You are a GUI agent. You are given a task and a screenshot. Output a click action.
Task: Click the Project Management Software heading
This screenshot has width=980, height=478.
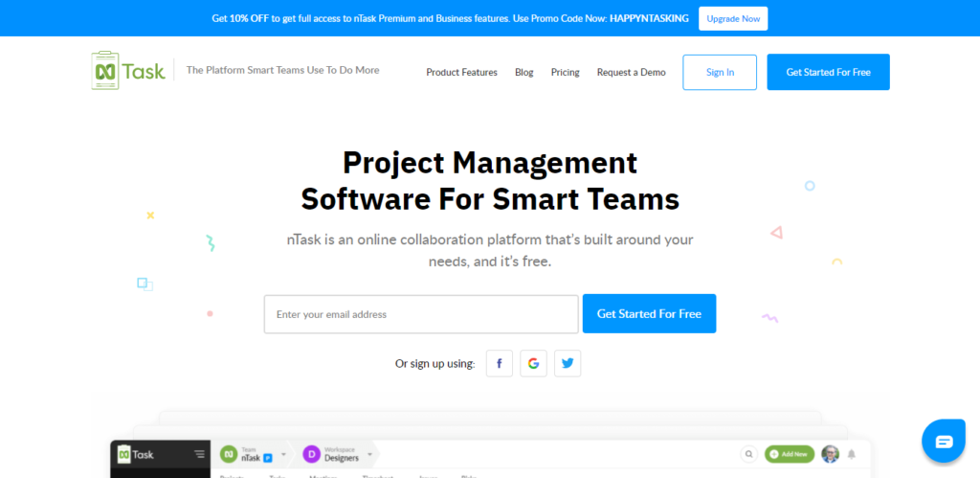click(490, 181)
